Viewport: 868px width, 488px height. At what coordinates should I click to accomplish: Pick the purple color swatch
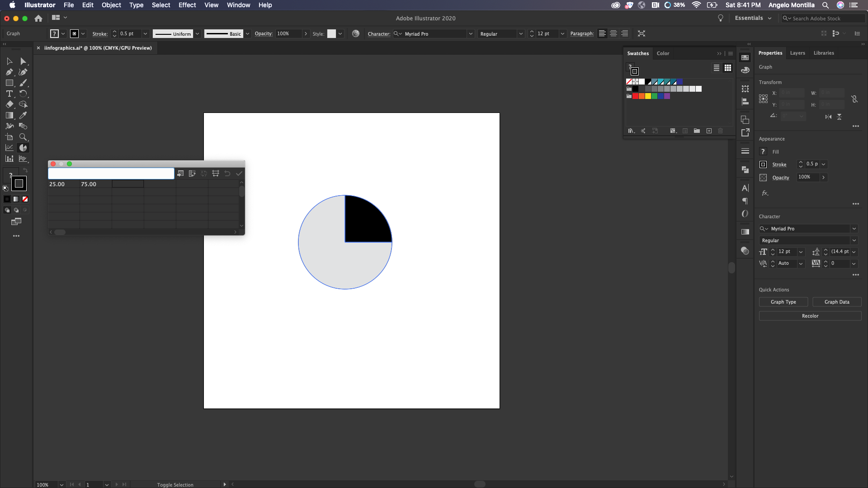click(667, 96)
